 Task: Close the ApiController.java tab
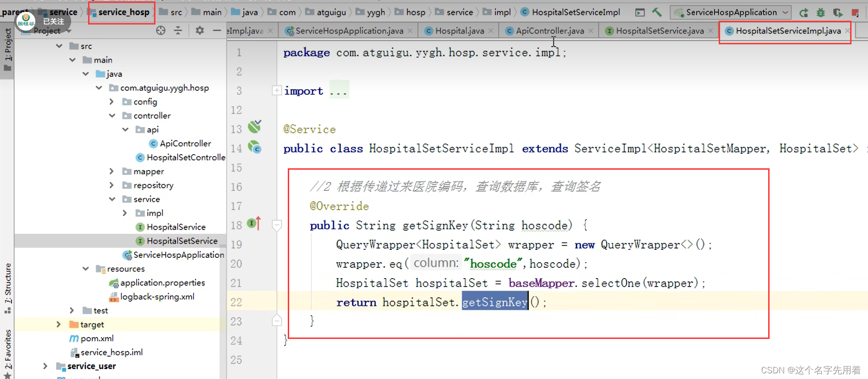(591, 31)
